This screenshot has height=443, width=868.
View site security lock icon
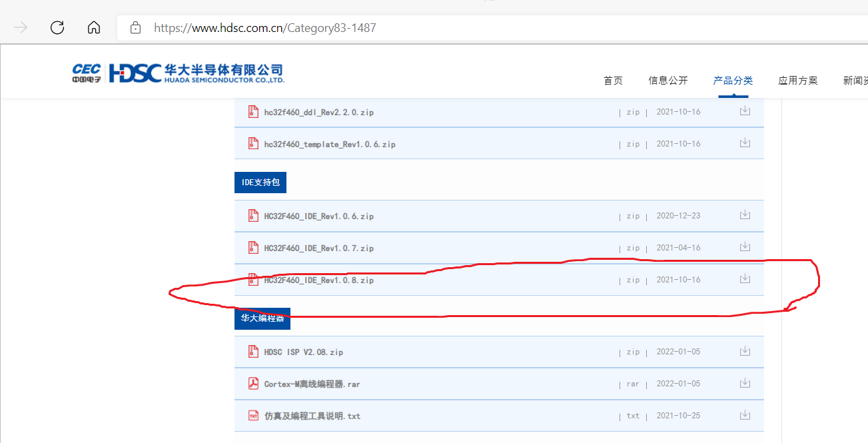click(136, 28)
